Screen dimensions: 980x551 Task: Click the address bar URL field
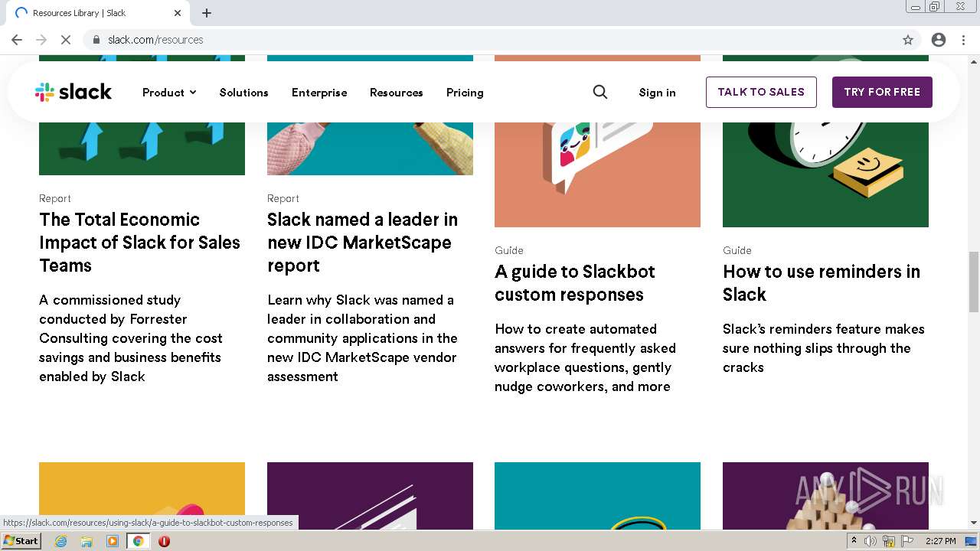click(x=459, y=40)
